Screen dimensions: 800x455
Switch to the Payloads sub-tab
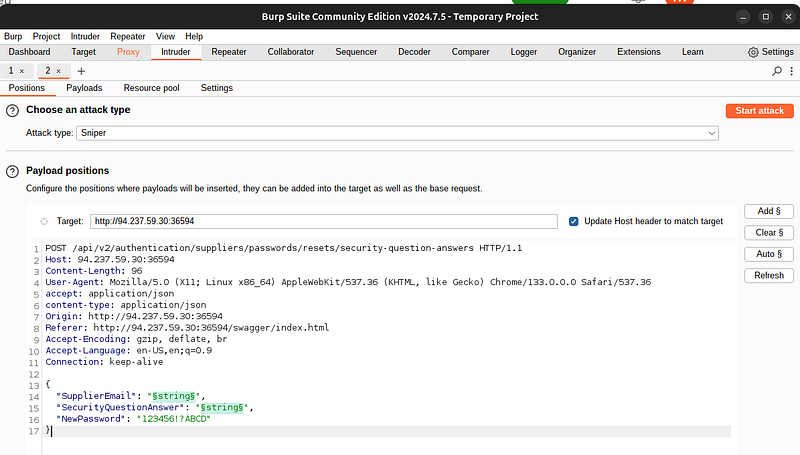pos(84,88)
